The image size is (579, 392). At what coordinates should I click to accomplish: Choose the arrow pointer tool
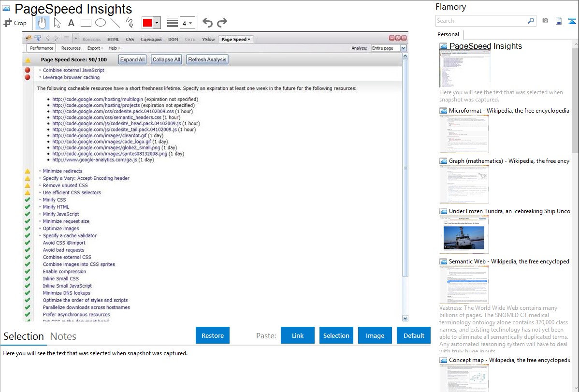[57, 23]
